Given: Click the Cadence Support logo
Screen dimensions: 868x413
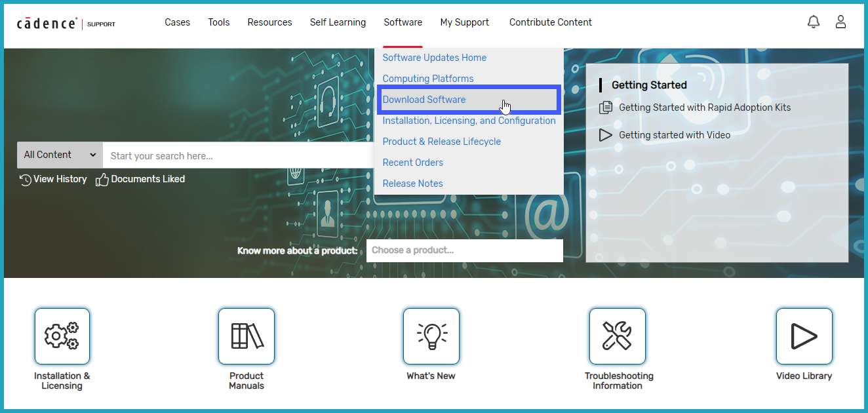Looking at the screenshot, I should tap(66, 24).
